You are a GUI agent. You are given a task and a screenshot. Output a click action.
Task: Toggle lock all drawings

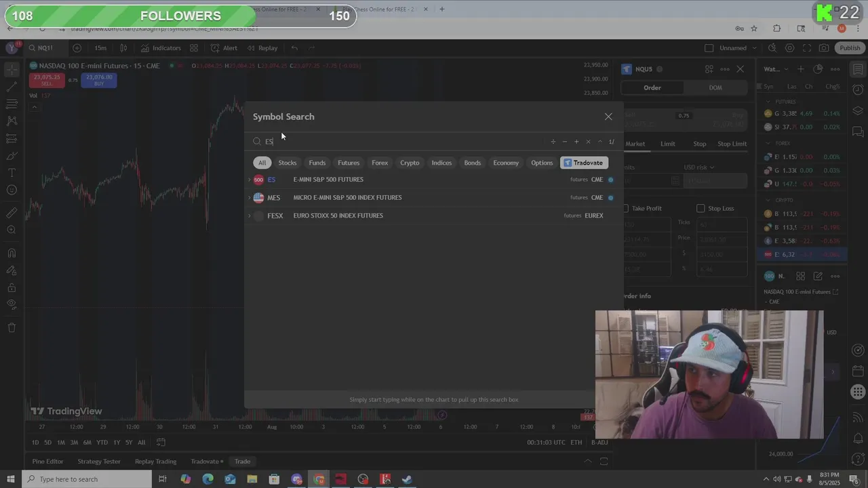tap(12, 287)
